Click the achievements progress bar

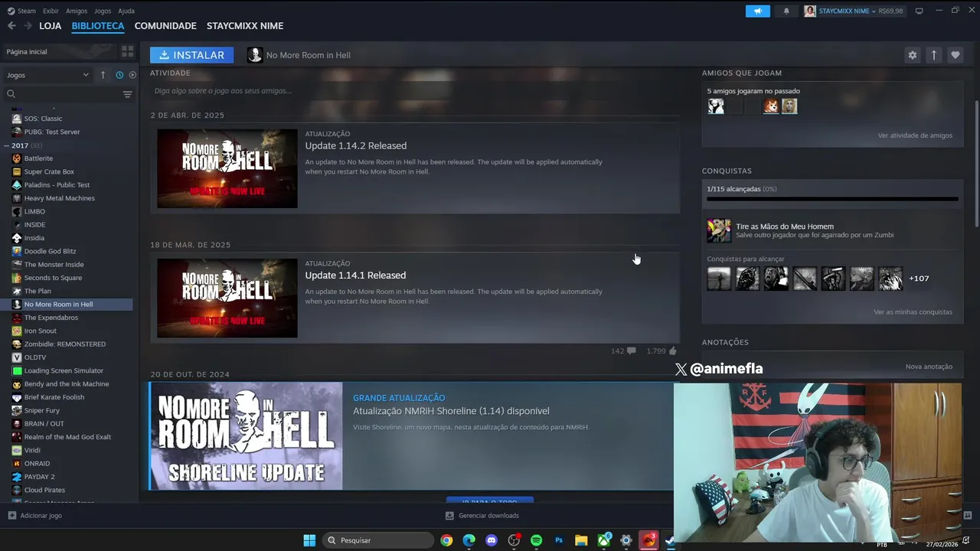(832, 199)
